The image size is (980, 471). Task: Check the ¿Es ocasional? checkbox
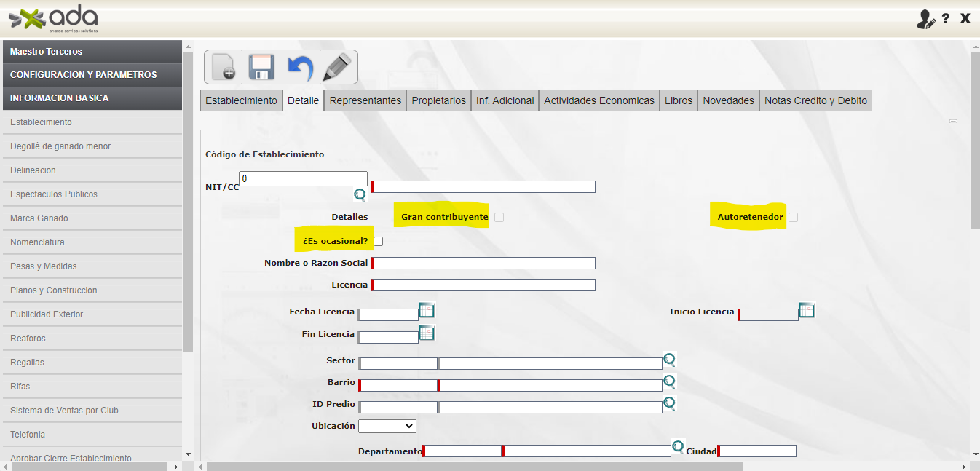pos(378,241)
